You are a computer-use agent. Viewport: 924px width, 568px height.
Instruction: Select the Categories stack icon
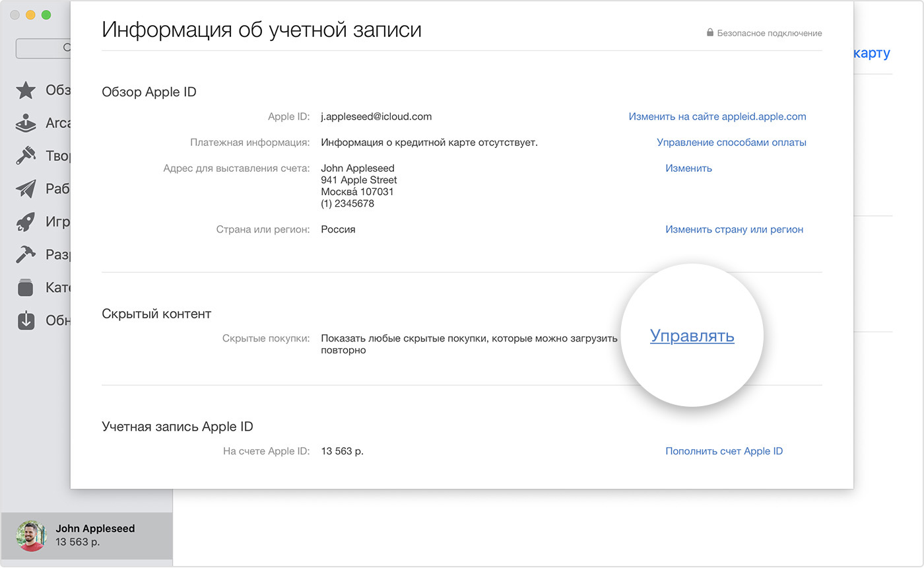click(26, 288)
